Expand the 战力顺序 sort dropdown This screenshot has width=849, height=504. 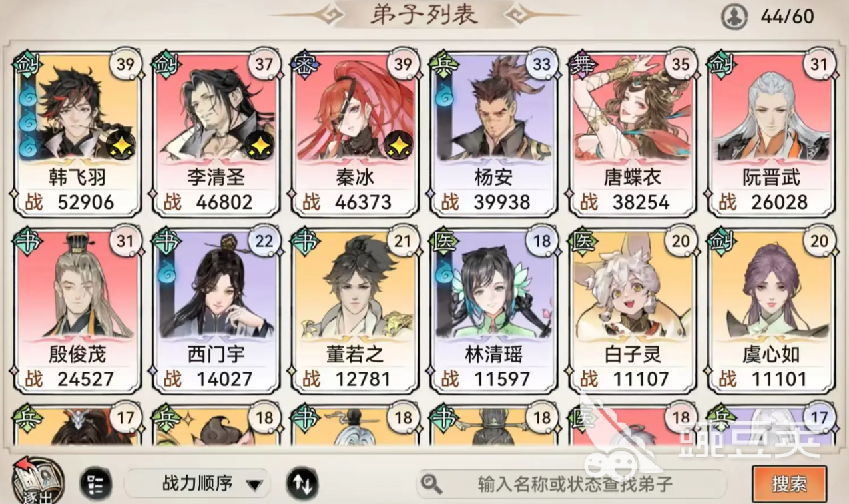[197, 483]
